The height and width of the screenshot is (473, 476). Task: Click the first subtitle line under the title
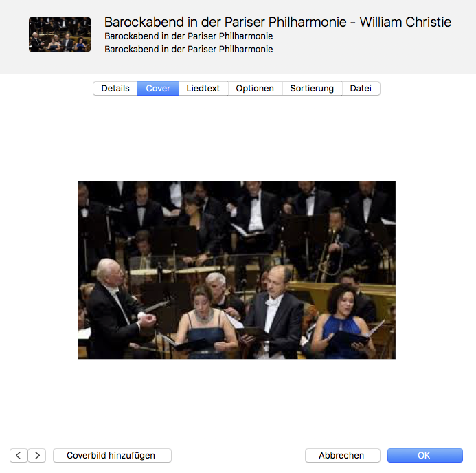point(189,36)
